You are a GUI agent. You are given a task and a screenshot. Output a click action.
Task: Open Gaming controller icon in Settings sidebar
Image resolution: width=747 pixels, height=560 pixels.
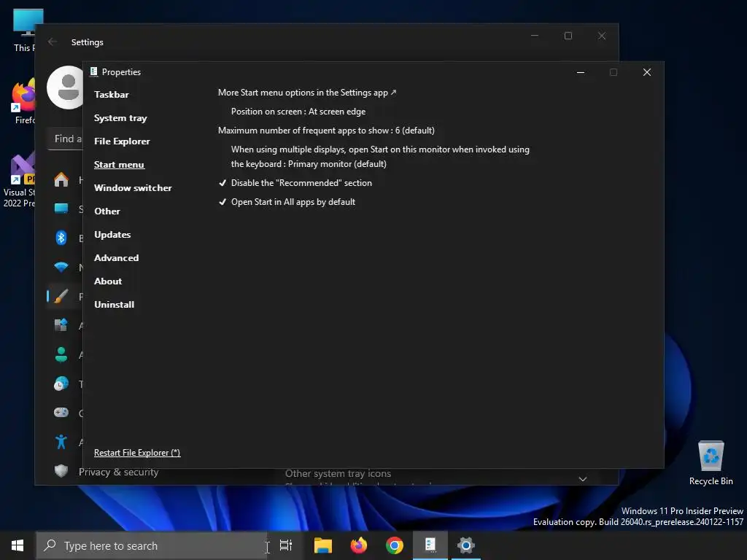tap(61, 413)
